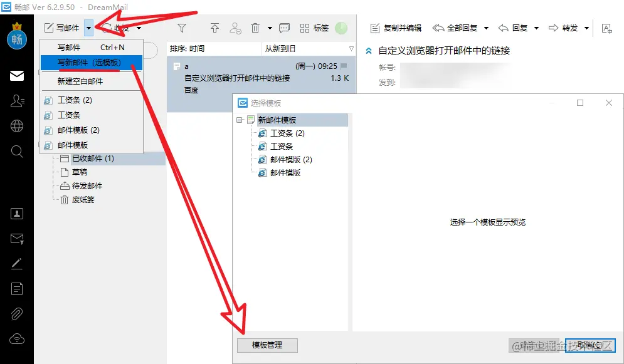Click the 写邮件 compose button
The image size is (624, 364).
61,28
